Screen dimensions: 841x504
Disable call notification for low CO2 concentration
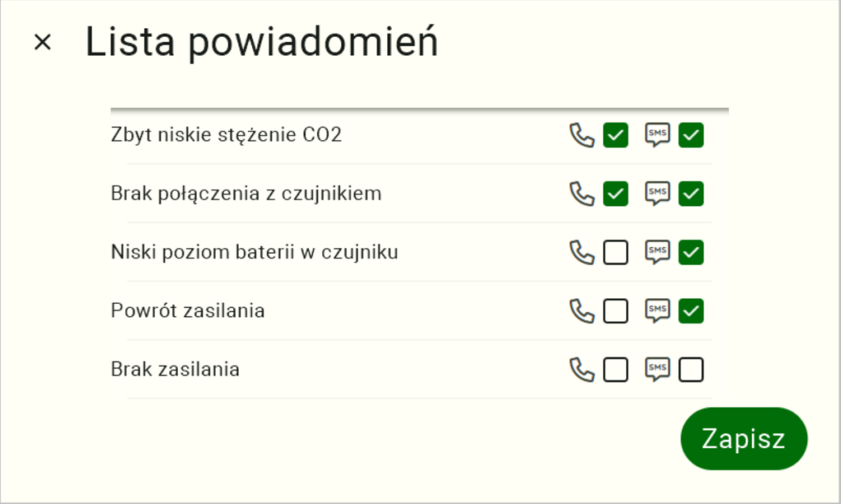point(616,135)
